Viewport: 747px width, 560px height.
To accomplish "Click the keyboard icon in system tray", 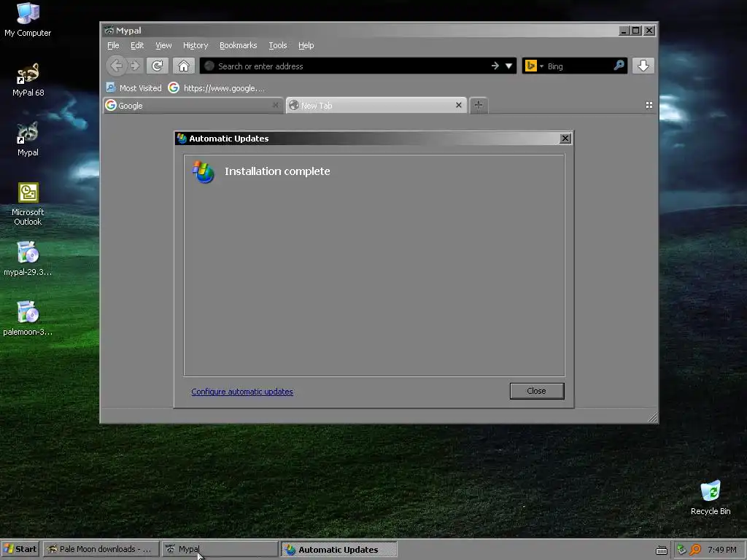I will (x=661, y=550).
